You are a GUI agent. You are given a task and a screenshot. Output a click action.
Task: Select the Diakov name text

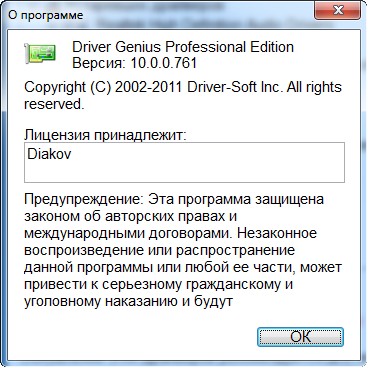(49, 154)
